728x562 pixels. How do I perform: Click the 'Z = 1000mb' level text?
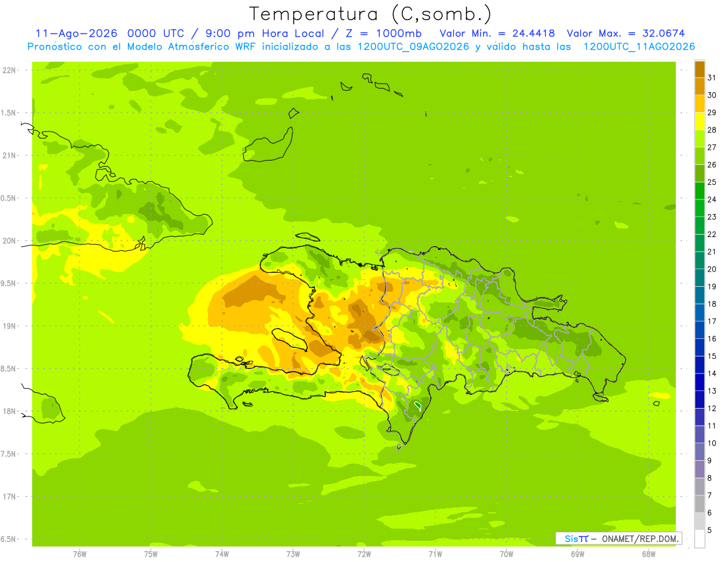point(383,33)
